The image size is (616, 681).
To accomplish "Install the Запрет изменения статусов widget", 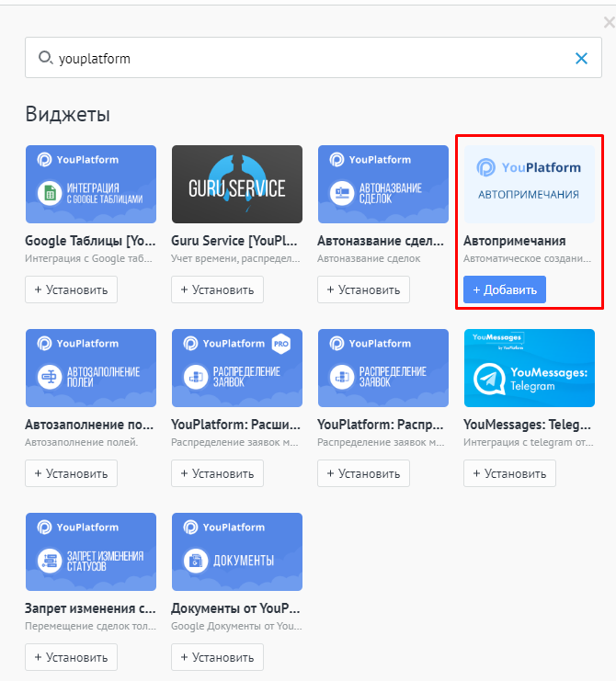I will coord(71,657).
